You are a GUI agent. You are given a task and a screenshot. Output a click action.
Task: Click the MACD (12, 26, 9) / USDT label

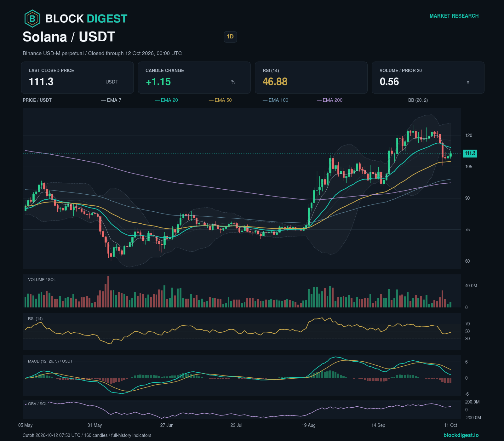coord(50,361)
